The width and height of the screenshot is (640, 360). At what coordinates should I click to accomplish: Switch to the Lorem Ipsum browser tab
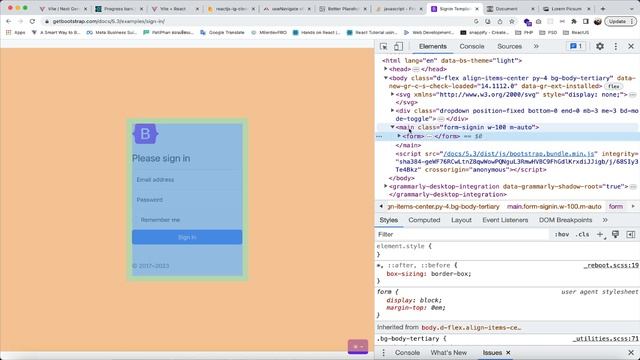click(566, 9)
